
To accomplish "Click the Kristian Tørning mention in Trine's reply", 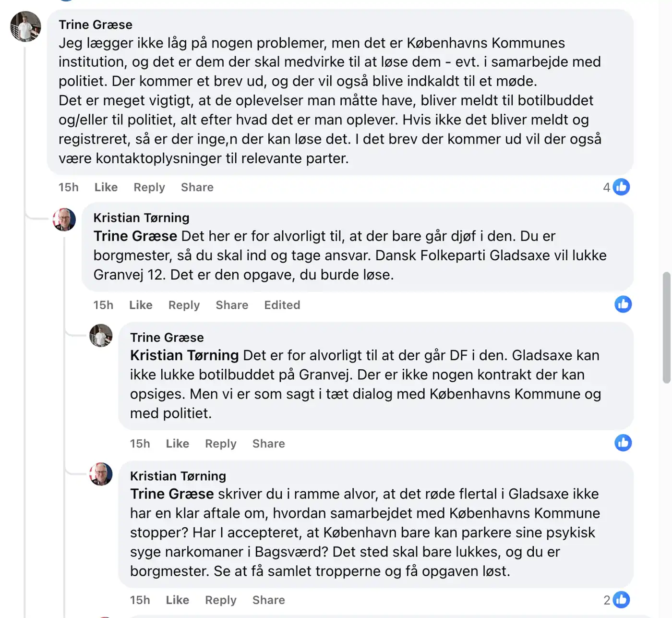I will coord(184,355).
